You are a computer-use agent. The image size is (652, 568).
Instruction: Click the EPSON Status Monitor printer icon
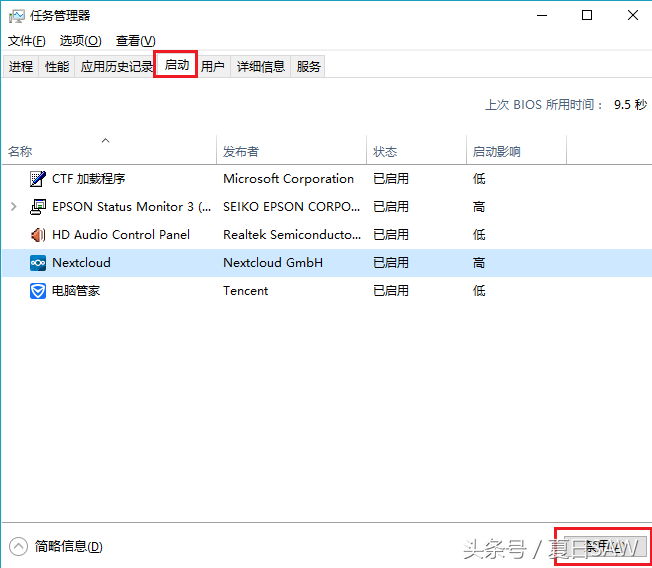(x=38, y=207)
